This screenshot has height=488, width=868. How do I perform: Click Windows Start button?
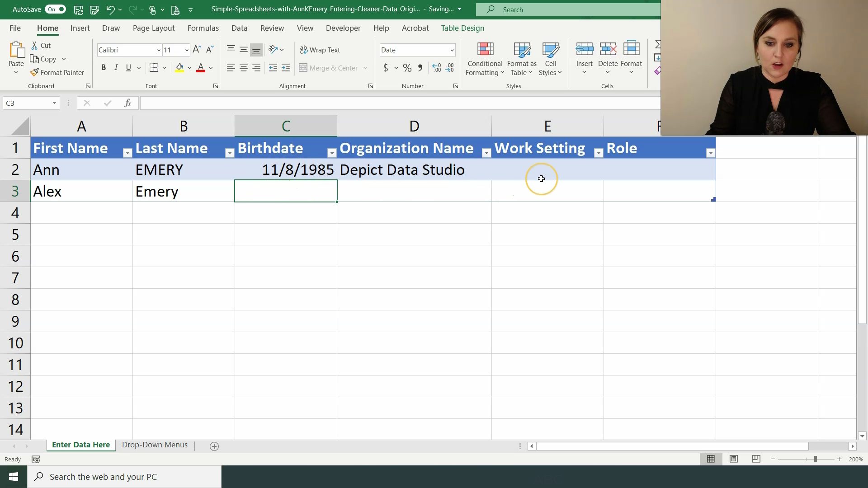click(x=14, y=477)
